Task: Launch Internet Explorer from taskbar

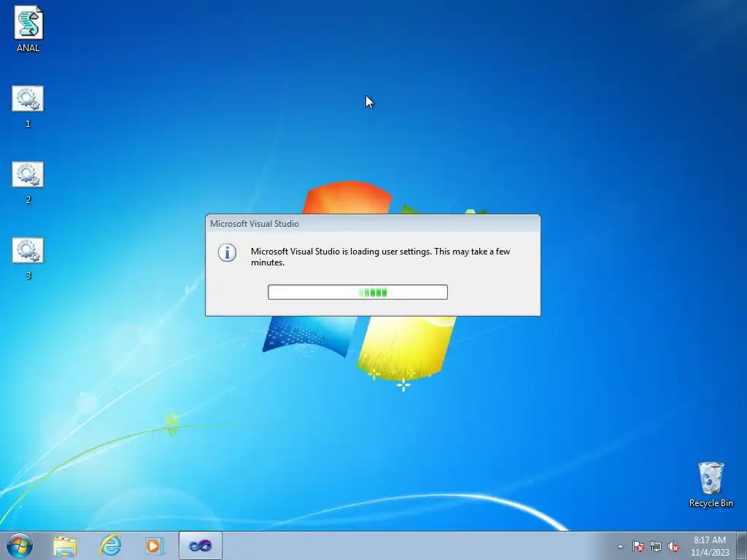Action: [x=110, y=545]
